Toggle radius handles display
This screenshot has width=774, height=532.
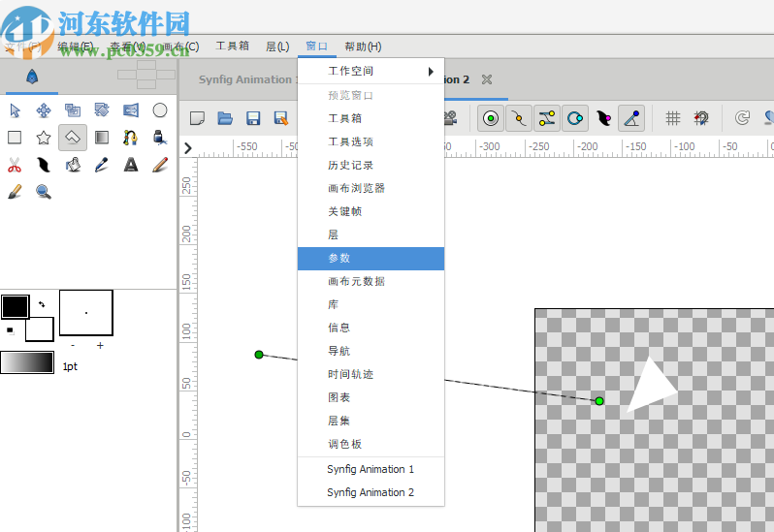(575, 118)
